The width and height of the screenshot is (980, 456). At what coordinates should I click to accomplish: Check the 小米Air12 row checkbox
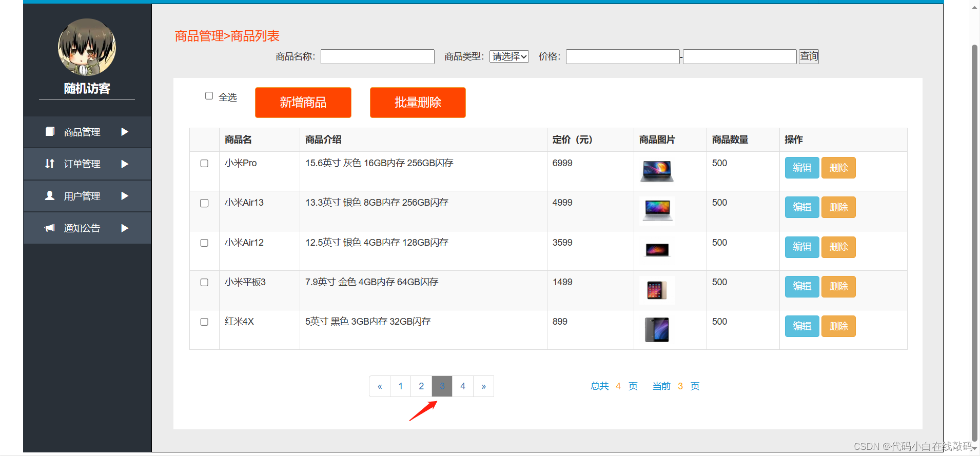[204, 243]
